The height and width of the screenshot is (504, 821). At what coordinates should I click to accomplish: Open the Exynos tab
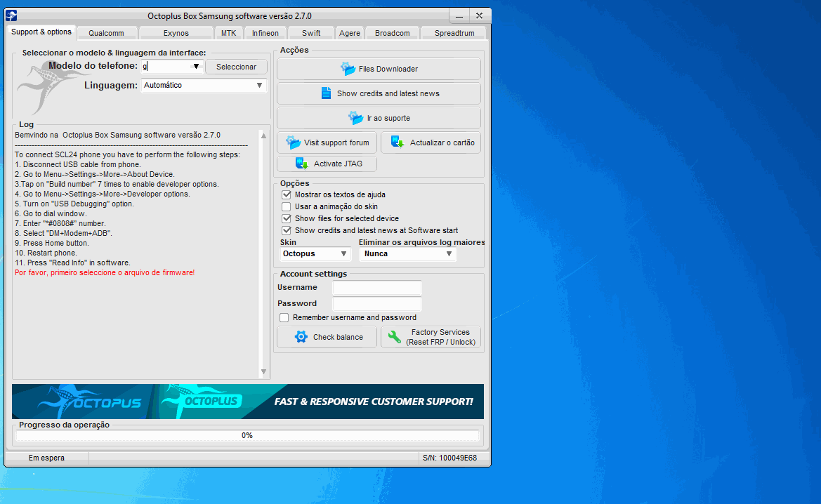pyautogui.click(x=176, y=33)
